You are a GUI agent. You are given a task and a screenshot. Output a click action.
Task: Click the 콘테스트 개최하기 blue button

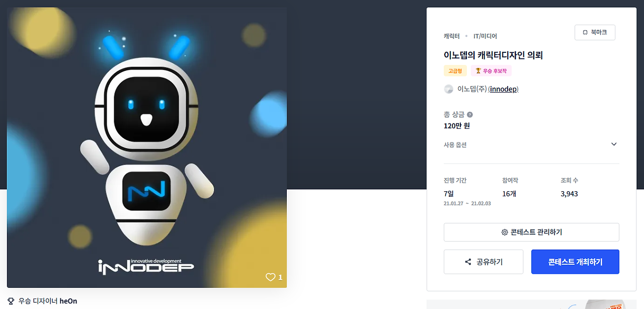pyautogui.click(x=575, y=262)
